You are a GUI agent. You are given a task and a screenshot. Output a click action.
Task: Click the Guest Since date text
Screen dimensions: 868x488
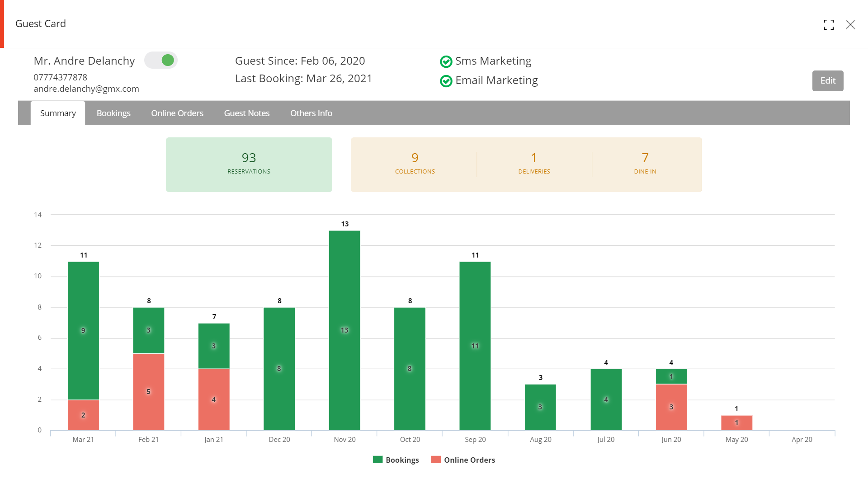click(300, 61)
